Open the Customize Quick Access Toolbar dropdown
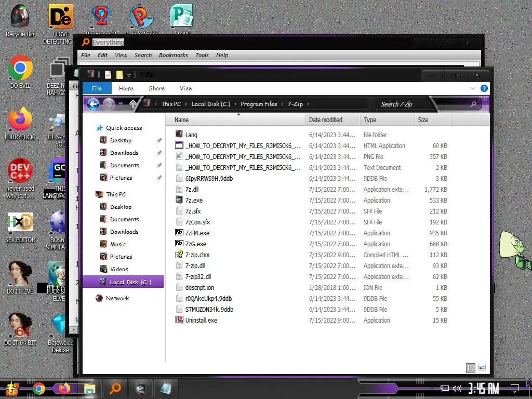Screen dimensions: 532x399 tap(129, 75)
